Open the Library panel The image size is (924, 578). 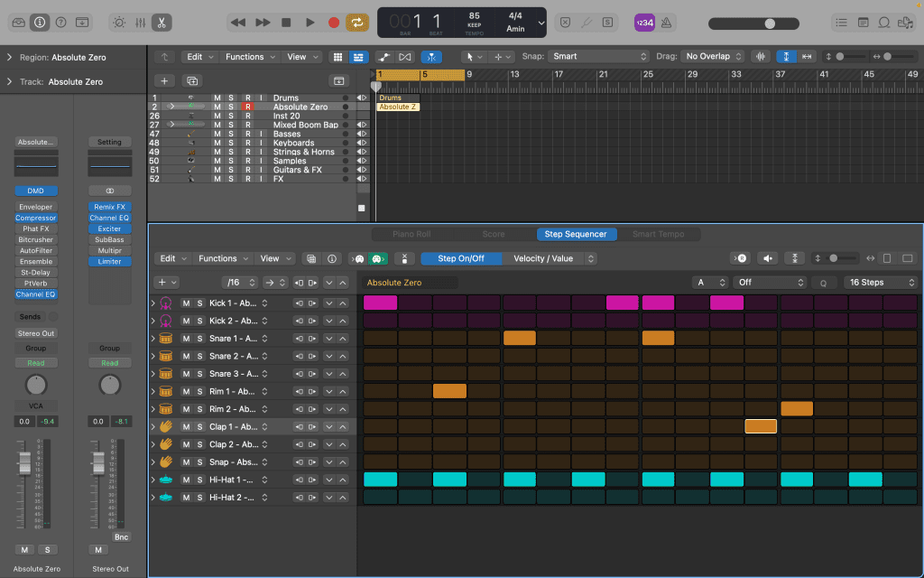19,23
